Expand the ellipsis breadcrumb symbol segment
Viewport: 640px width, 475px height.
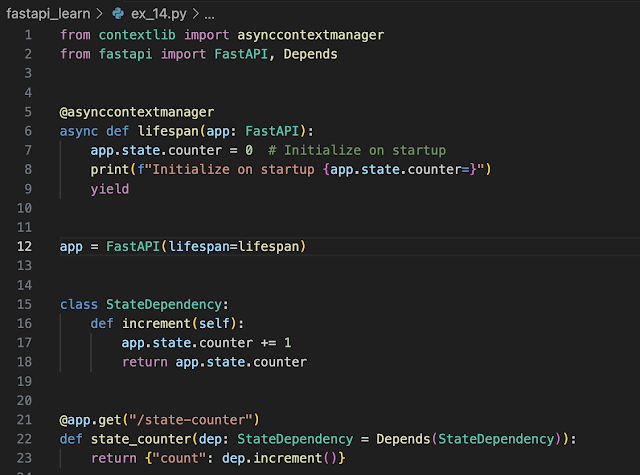tap(209, 14)
